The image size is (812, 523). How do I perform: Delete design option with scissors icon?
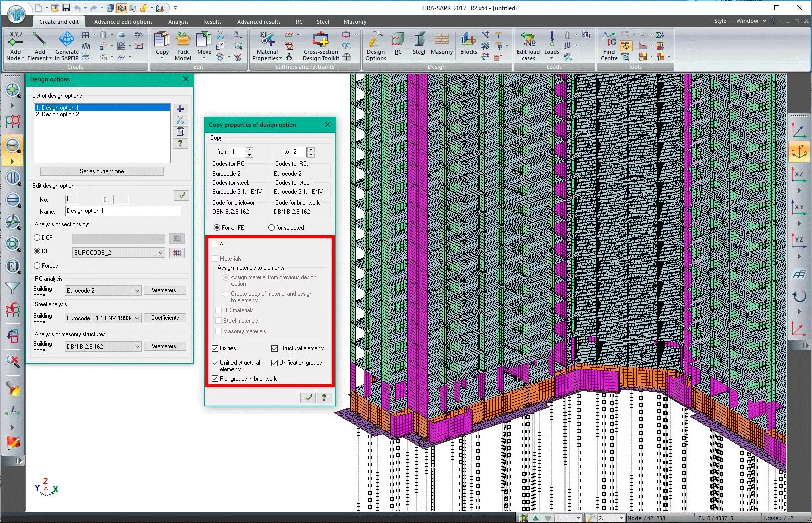[180, 120]
